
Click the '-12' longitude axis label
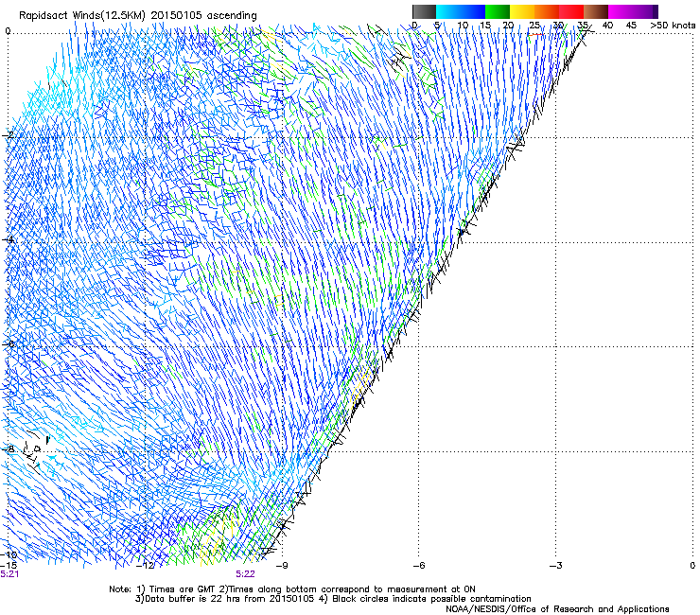[x=145, y=566]
